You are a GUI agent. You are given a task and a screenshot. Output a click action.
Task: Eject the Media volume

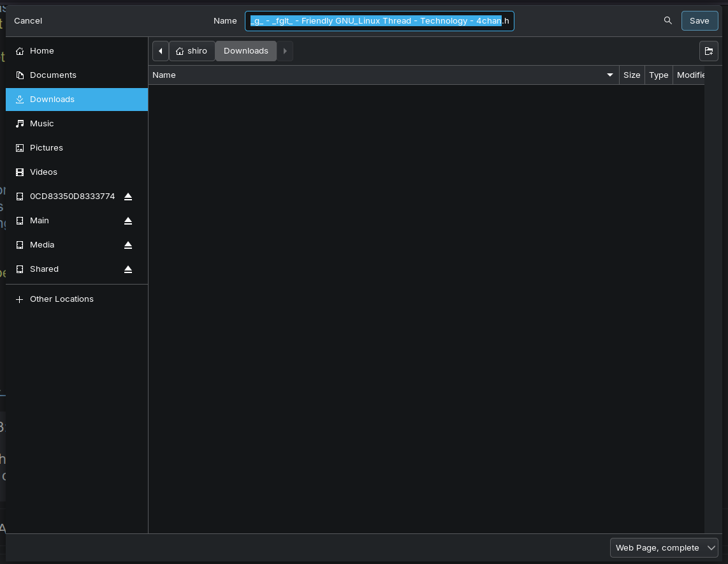128,245
